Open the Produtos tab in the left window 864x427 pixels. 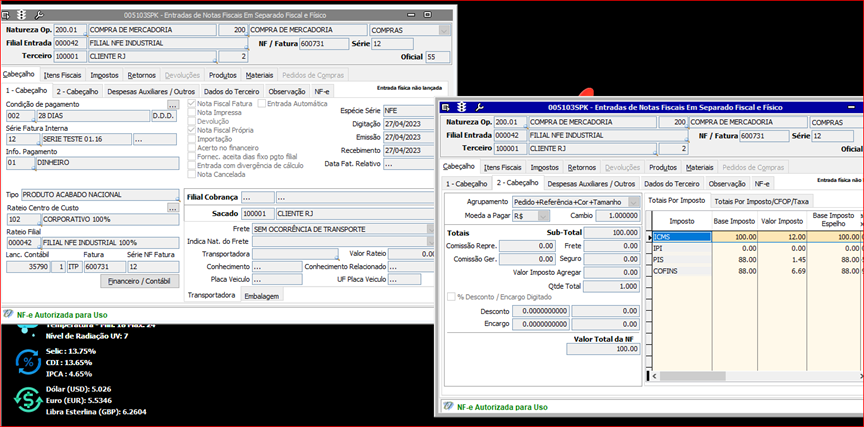(223, 75)
